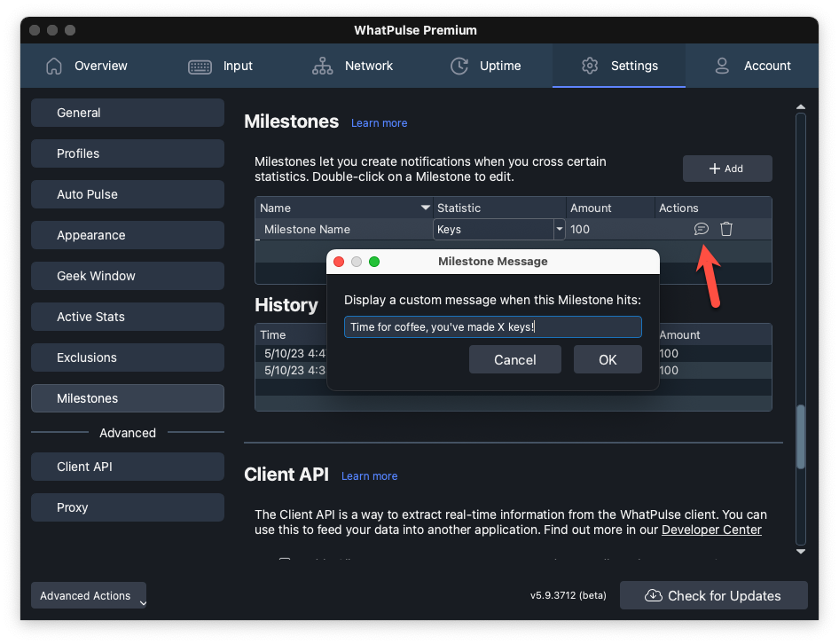Viewport: 839px width, 644px height.
Task: Click the keyboard icon for Input
Action: [200, 66]
